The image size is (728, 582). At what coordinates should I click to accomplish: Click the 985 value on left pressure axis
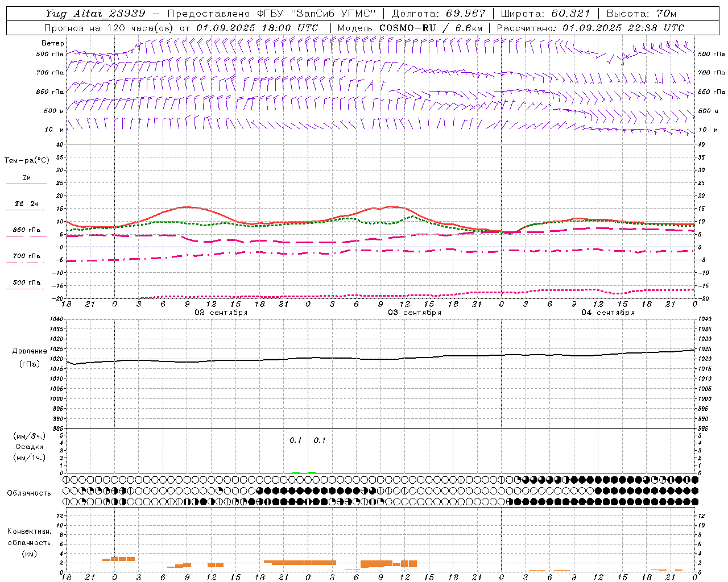(59, 429)
